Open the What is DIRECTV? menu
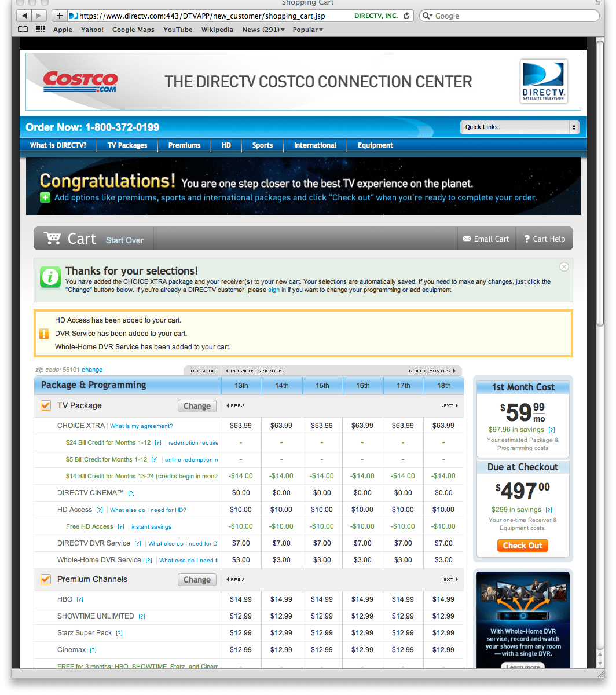The image size is (616, 695). coord(58,145)
